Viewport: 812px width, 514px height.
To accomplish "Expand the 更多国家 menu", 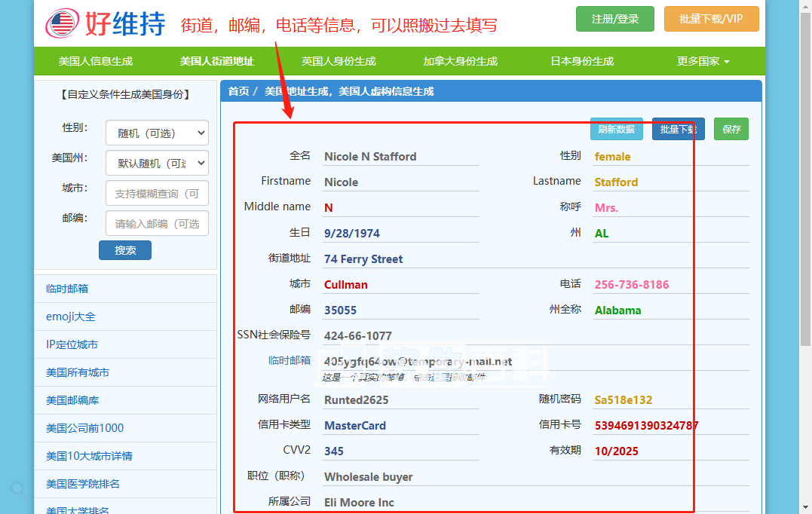I will pyautogui.click(x=703, y=61).
